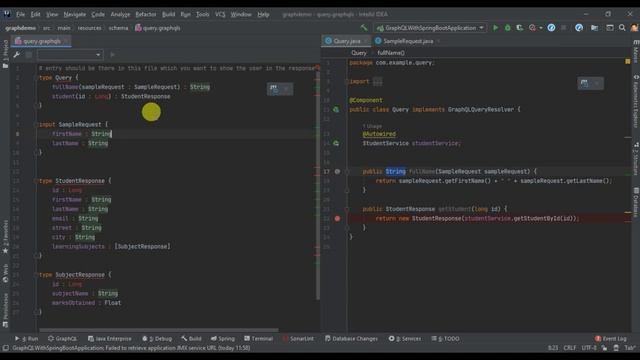This screenshot has height=360, width=640.
Task: Click the red error indicator in graphqls editor
Action: [x=318, y=68]
